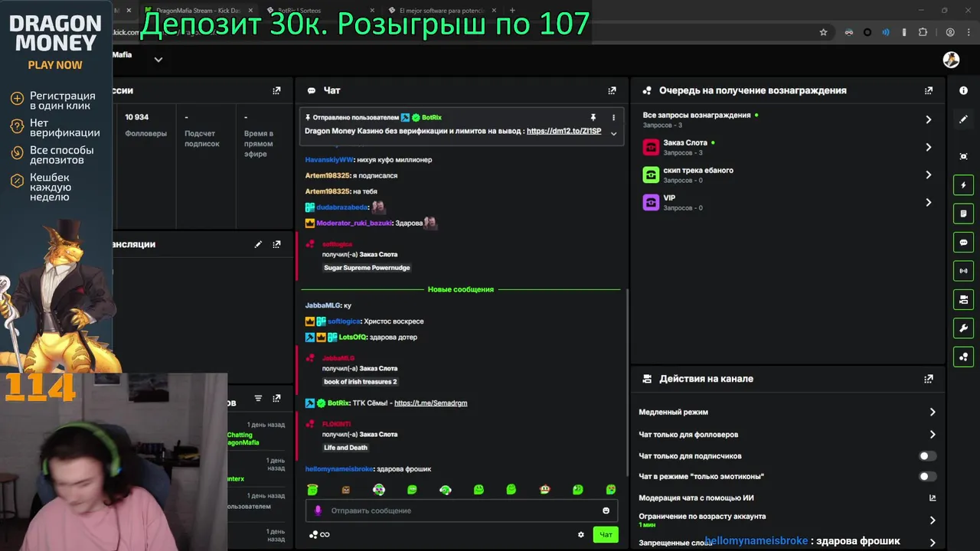Pop out the Чат panel
This screenshot has width=980, height=551.
pyautogui.click(x=612, y=90)
